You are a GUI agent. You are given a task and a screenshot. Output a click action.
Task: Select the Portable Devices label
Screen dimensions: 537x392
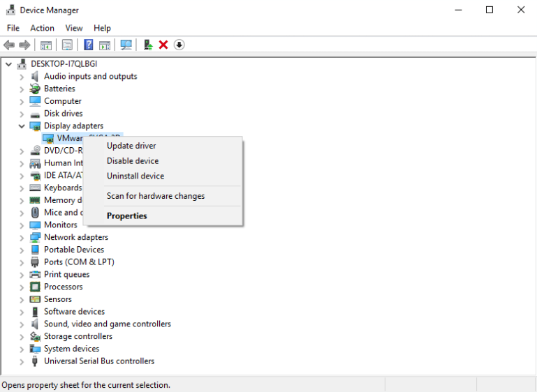74,250
